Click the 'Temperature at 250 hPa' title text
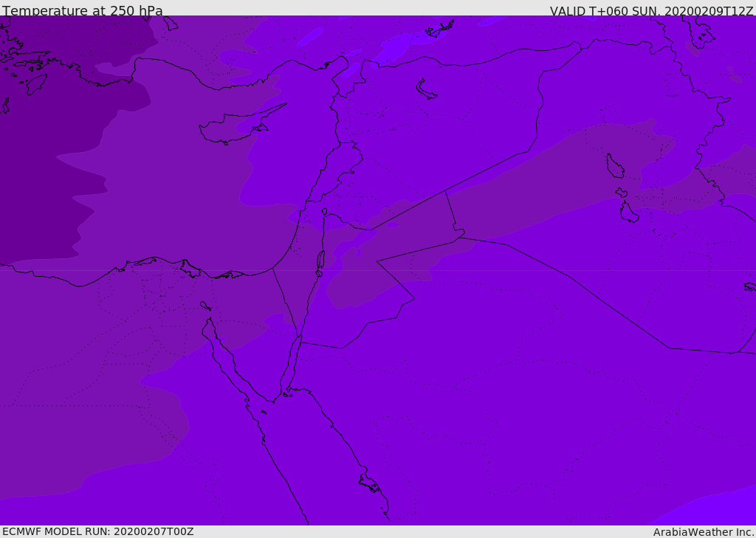 (x=83, y=10)
